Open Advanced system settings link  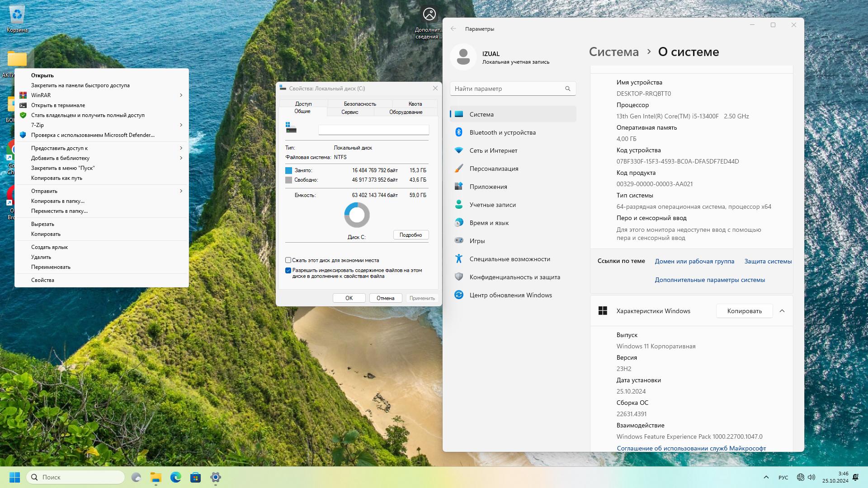[x=710, y=280]
